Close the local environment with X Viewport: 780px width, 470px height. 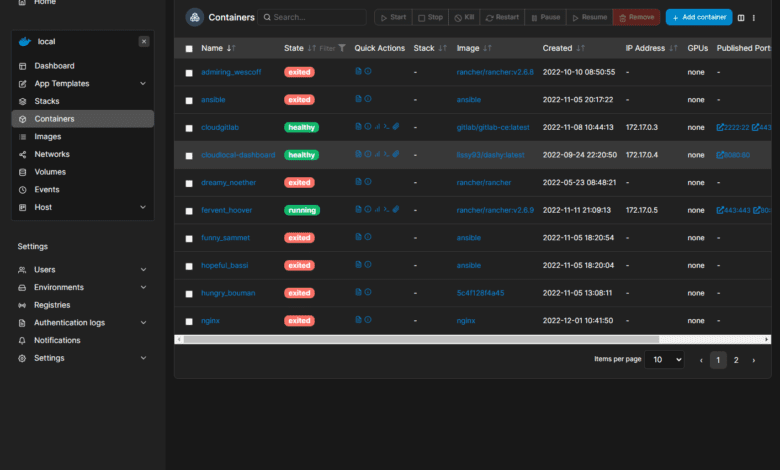[x=144, y=41]
